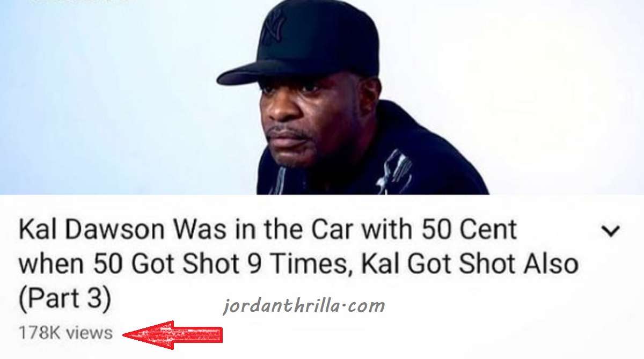Click the NY logo on the cap

[274, 28]
